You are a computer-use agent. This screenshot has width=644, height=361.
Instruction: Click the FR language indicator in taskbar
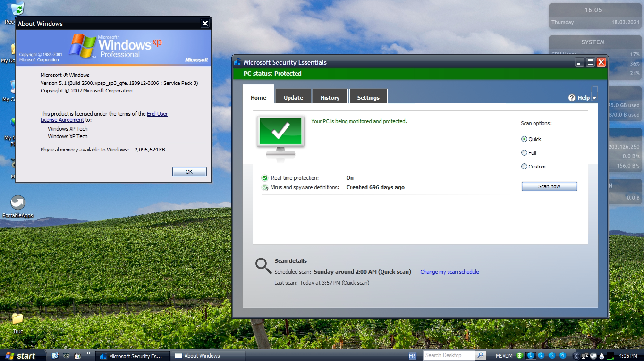[x=412, y=356]
